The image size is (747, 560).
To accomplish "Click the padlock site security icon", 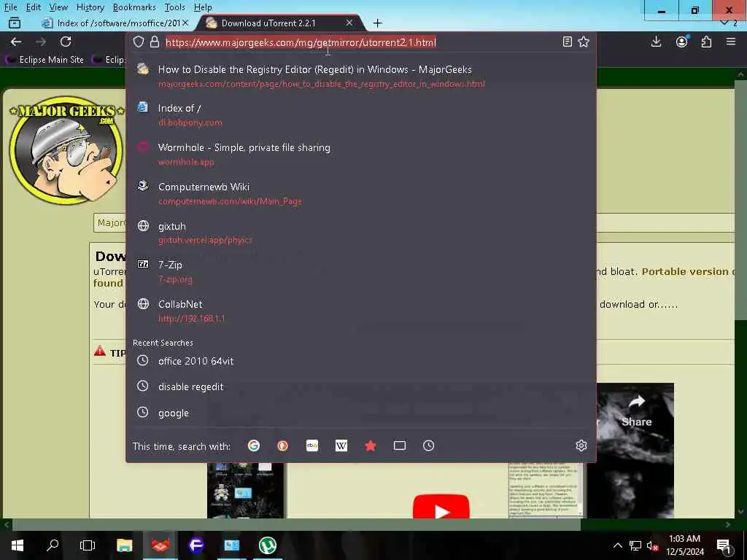I will [x=155, y=42].
